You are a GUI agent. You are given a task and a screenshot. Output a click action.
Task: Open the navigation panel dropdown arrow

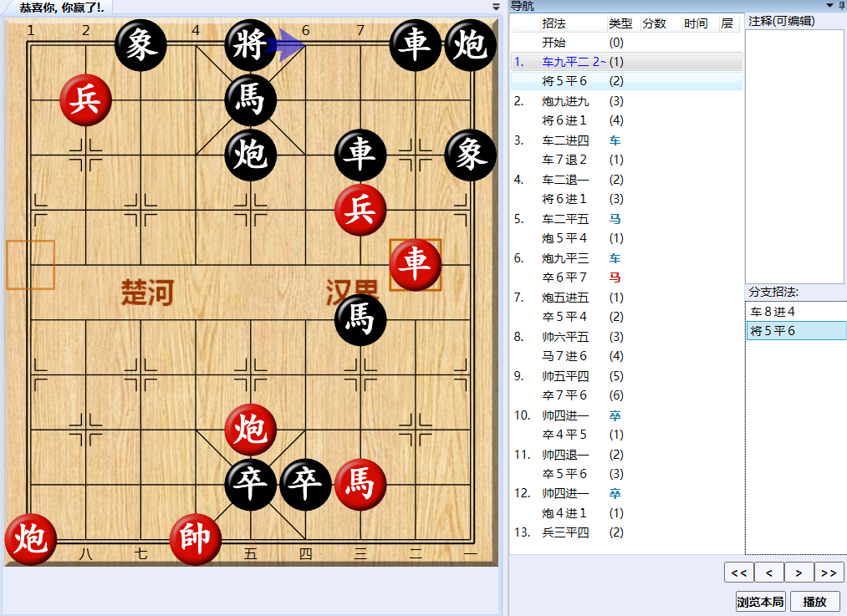click(829, 7)
